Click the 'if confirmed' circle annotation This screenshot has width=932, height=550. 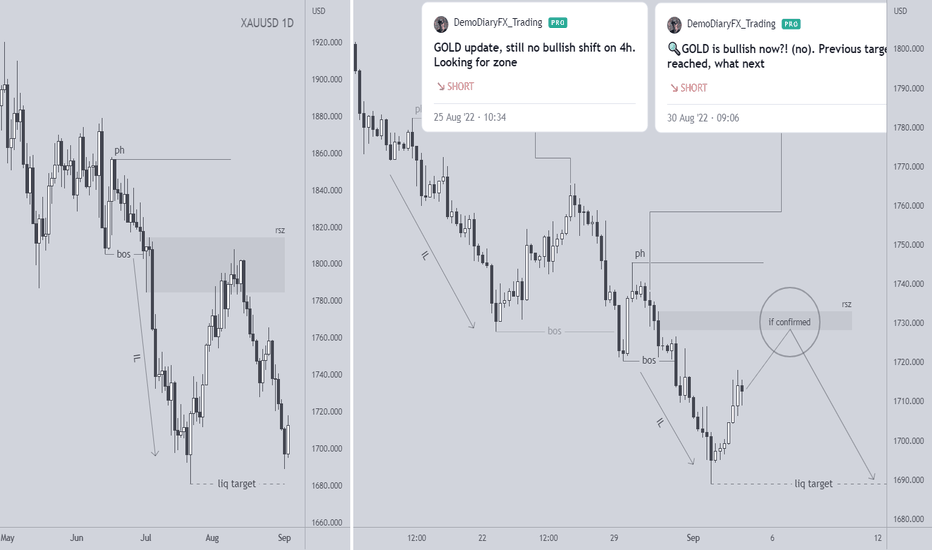[x=789, y=322]
